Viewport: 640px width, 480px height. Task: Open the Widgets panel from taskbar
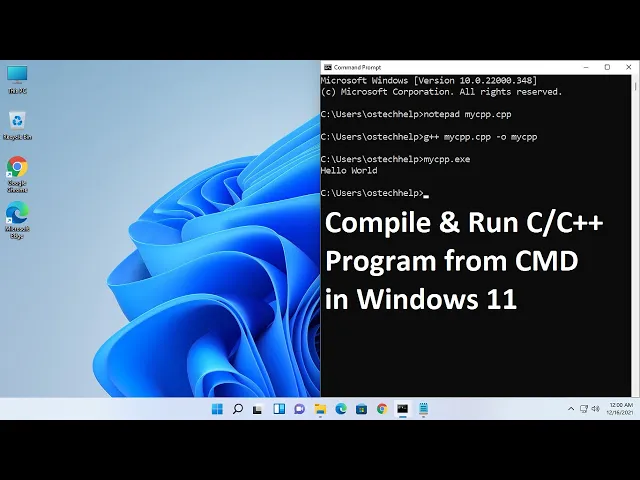point(279,409)
